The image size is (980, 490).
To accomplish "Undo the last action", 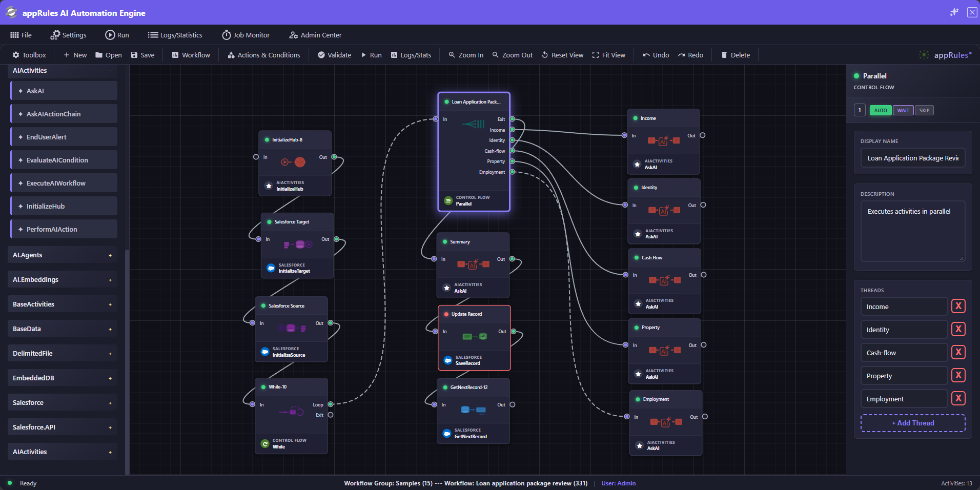I will click(x=656, y=55).
